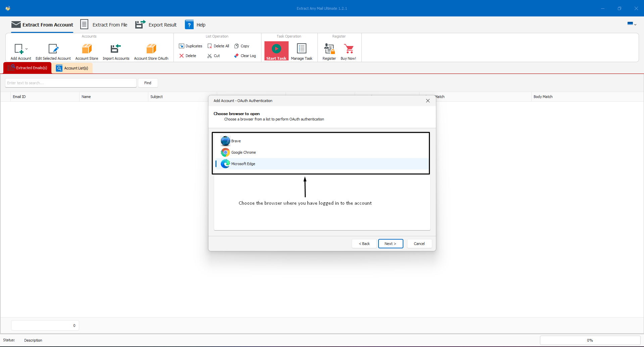This screenshot has height=347, width=644.
Task: Click the Register icon
Action: tap(329, 49)
